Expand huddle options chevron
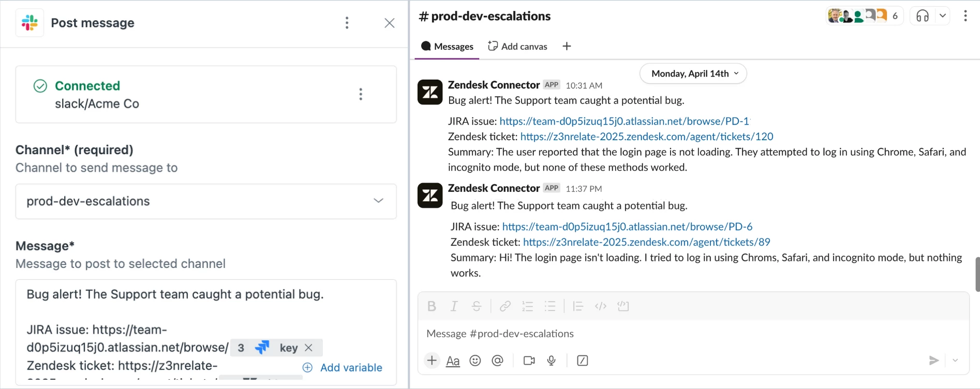 coord(943,16)
